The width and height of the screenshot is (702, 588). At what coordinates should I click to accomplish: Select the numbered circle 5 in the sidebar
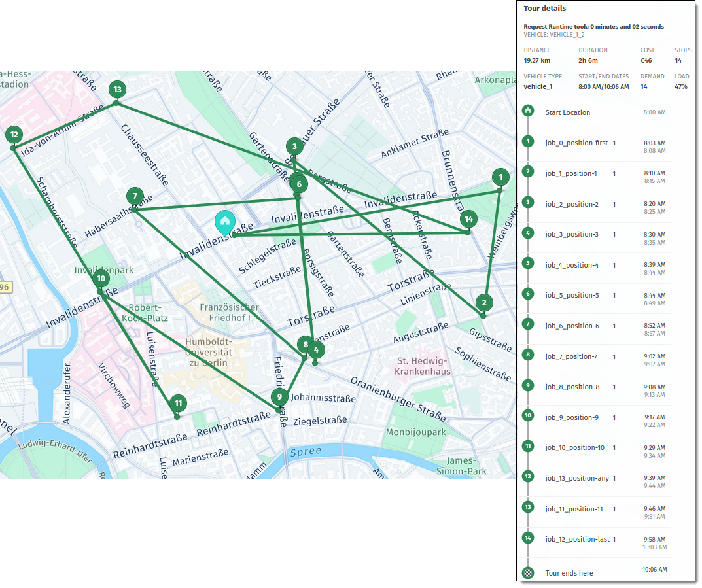528,263
